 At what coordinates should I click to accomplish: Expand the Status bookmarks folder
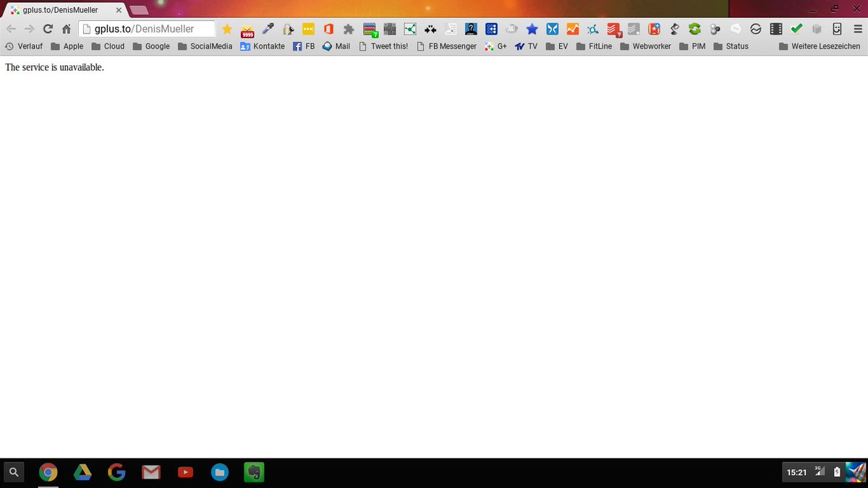[x=731, y=46]
